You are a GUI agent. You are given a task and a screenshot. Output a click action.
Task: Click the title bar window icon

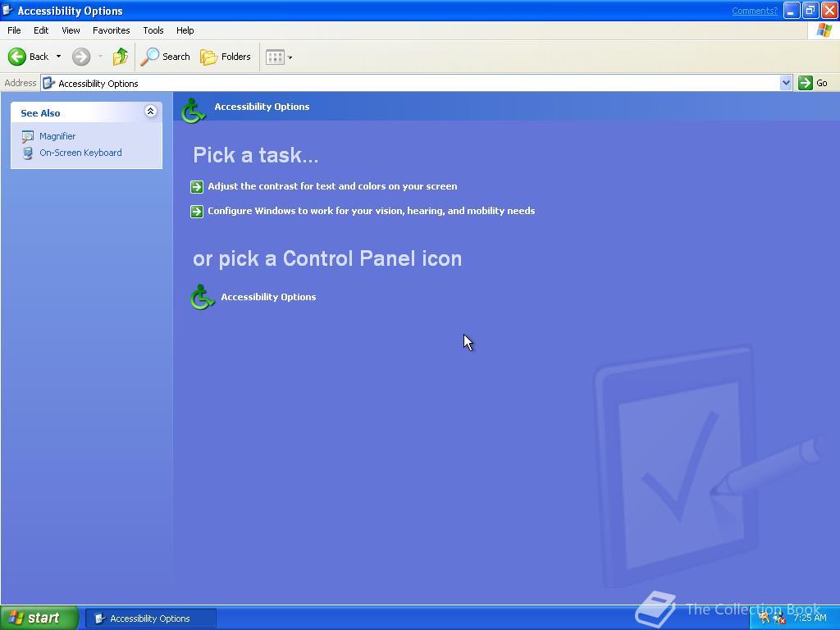(7, 10)
